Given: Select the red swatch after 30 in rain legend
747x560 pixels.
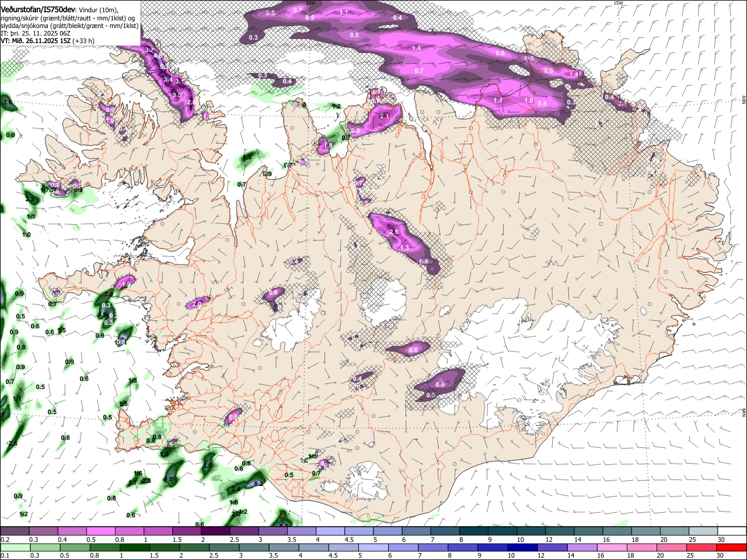Looking at the screenshot, I should point(731,548).
